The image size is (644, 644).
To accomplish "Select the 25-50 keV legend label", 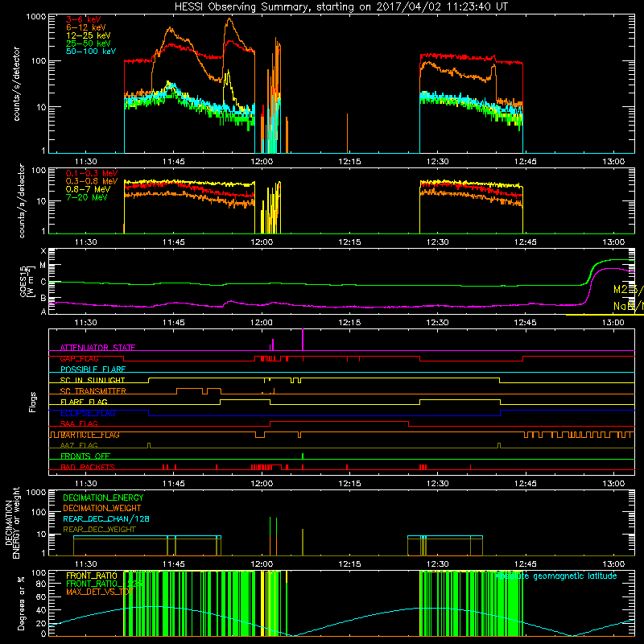I will pos(89,43).
